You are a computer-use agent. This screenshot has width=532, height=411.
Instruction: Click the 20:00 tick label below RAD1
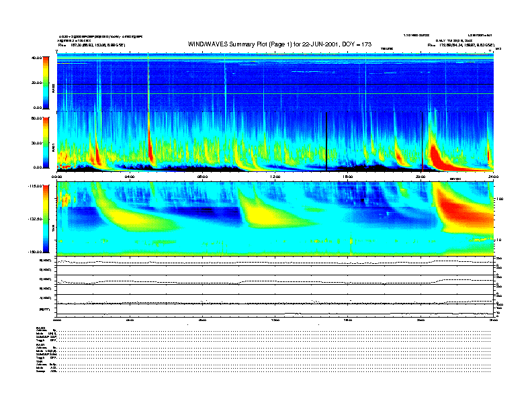coord(420,177)
